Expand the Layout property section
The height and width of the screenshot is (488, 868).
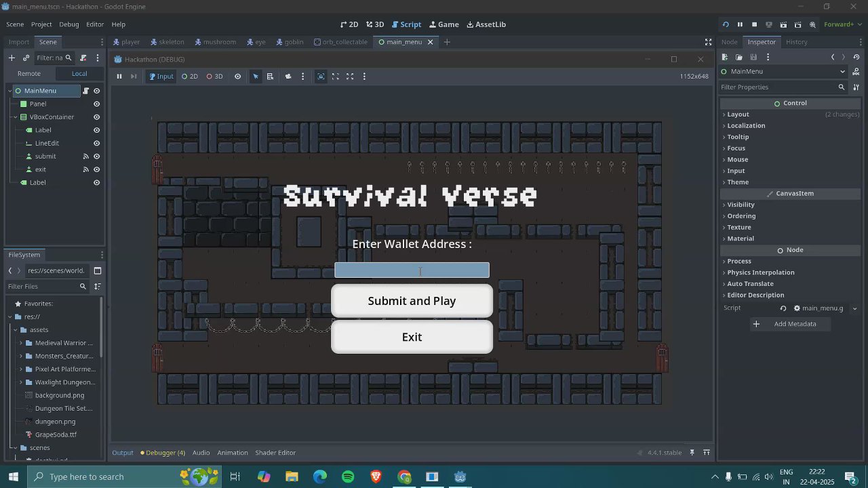[738, 115]
